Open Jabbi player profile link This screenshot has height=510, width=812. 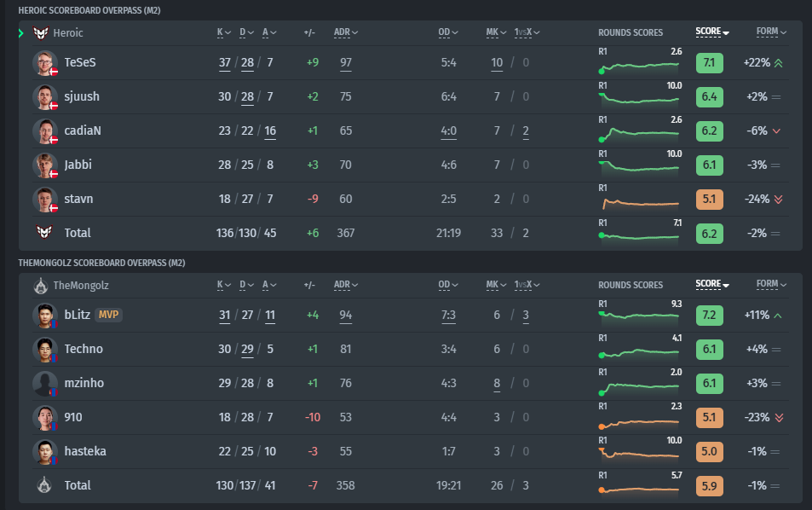(78, 165)
